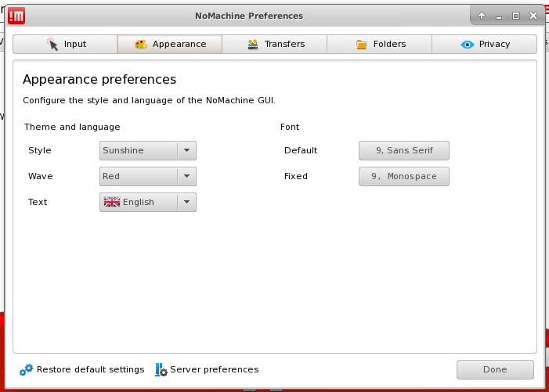Go to the Privacy tab
Viewport: 549px width, 392px height.
[x=484, y=44]
